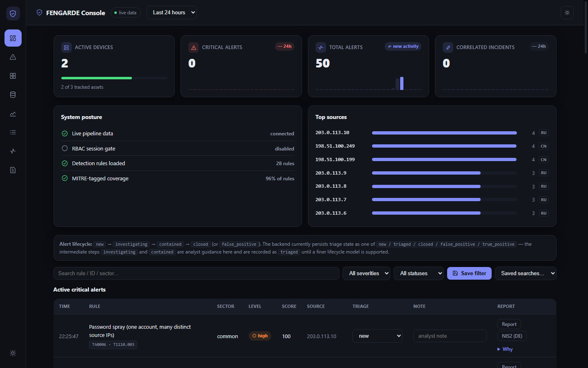This screenshot has height=368, width=588.
Task: Open the triage dropdown set to new
Action: (x=377, y=336)
